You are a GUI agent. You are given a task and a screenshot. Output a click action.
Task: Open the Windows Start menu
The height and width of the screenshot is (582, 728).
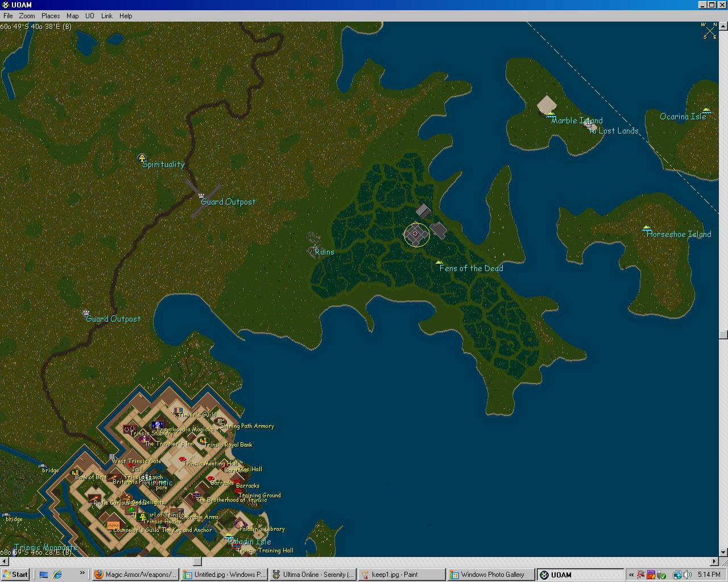15,575
